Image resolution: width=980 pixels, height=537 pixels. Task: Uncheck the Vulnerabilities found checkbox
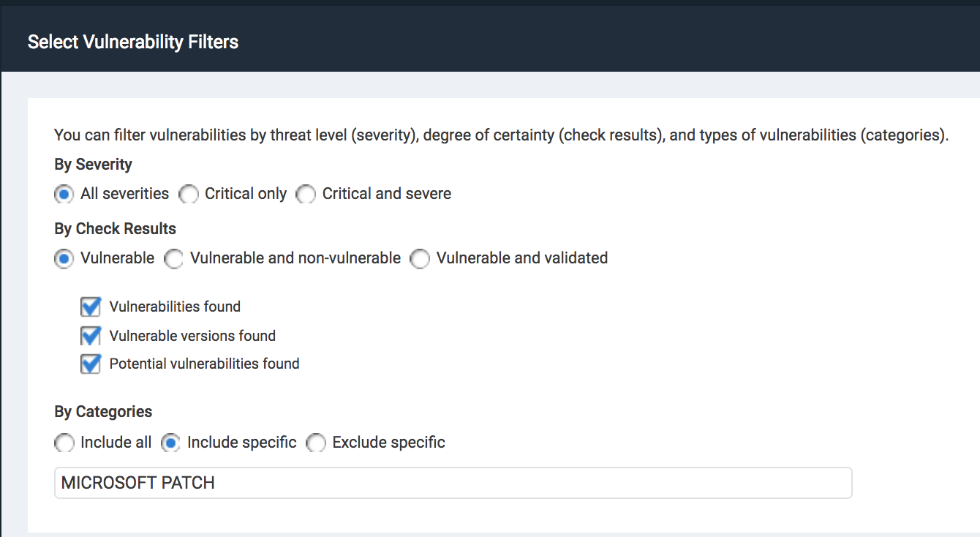click(x=91, y=307)
